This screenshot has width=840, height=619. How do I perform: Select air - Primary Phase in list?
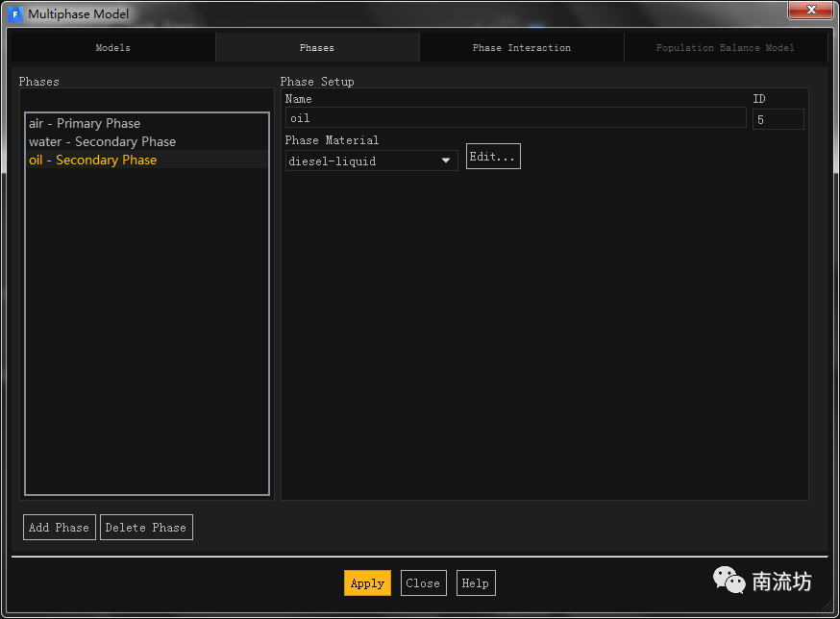[x=85, y=124]
